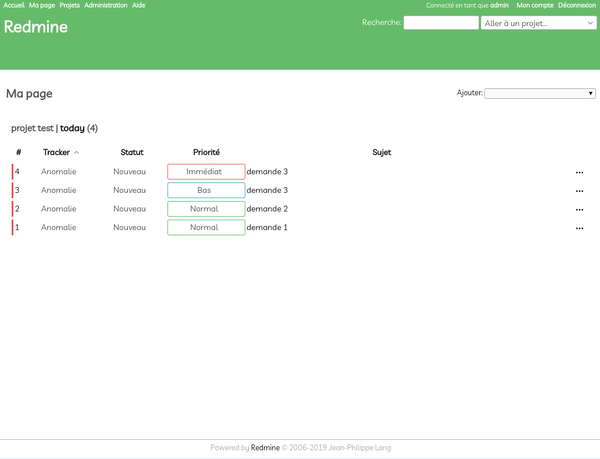Click the Déconnexion link
This screenshot has width=600, height=459.
(x=577, y=5)
